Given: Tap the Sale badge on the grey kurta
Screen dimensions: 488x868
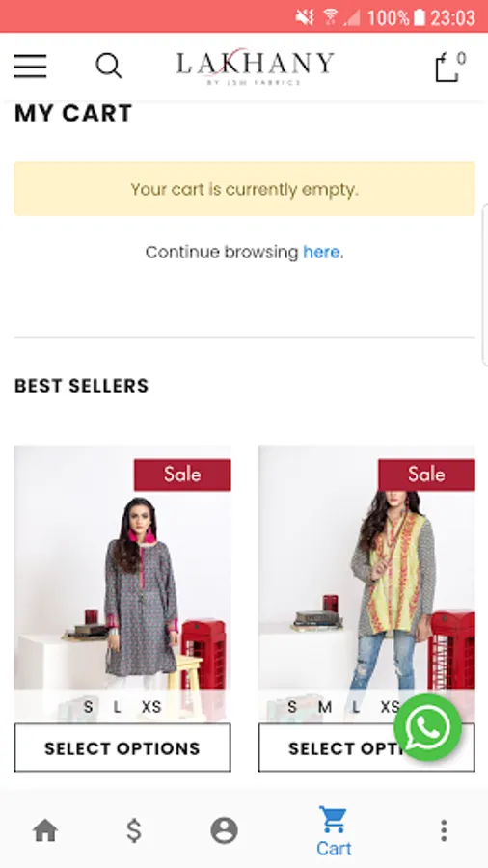Looking at the screenshot, I should pyautogui.click(x=182, y=475).
